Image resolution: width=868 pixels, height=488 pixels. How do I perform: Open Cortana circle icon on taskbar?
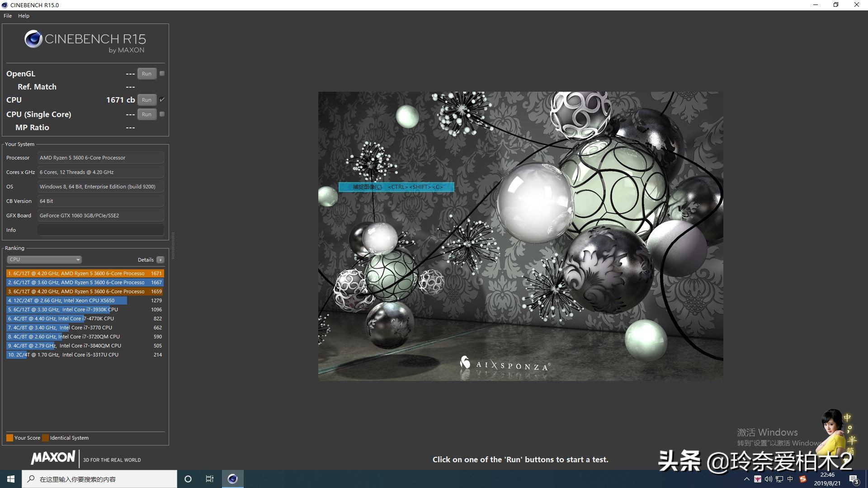(188, 479)
